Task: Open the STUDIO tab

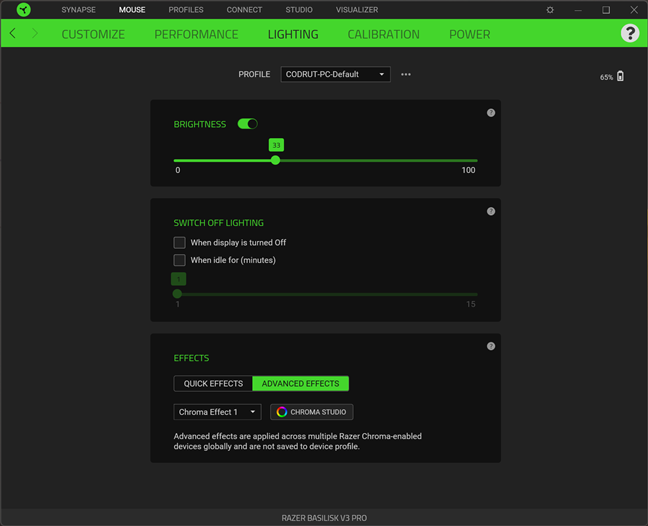Action: pyautogui.click(x=299, y=10)
